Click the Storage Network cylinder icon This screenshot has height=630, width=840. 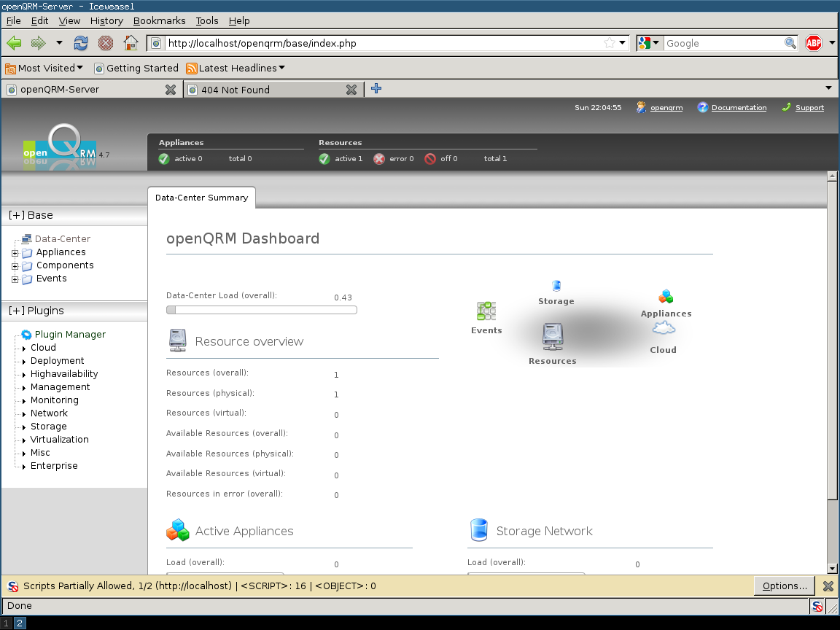pos(479,530)
